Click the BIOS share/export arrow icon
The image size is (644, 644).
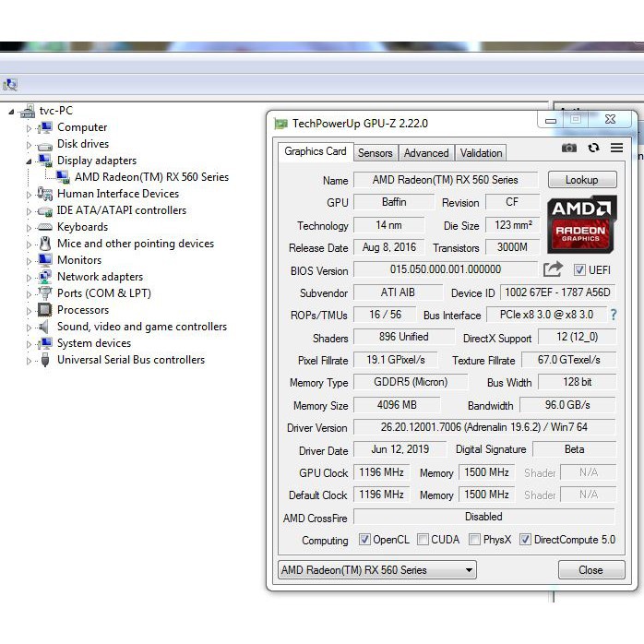(553, 269)
